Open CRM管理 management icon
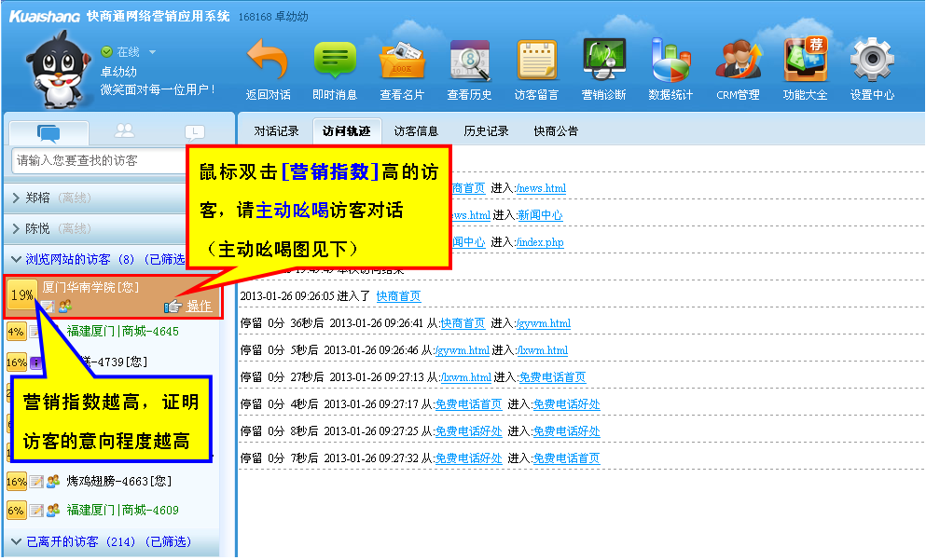Viewport: 926px width, 560px height. point(738,62)
